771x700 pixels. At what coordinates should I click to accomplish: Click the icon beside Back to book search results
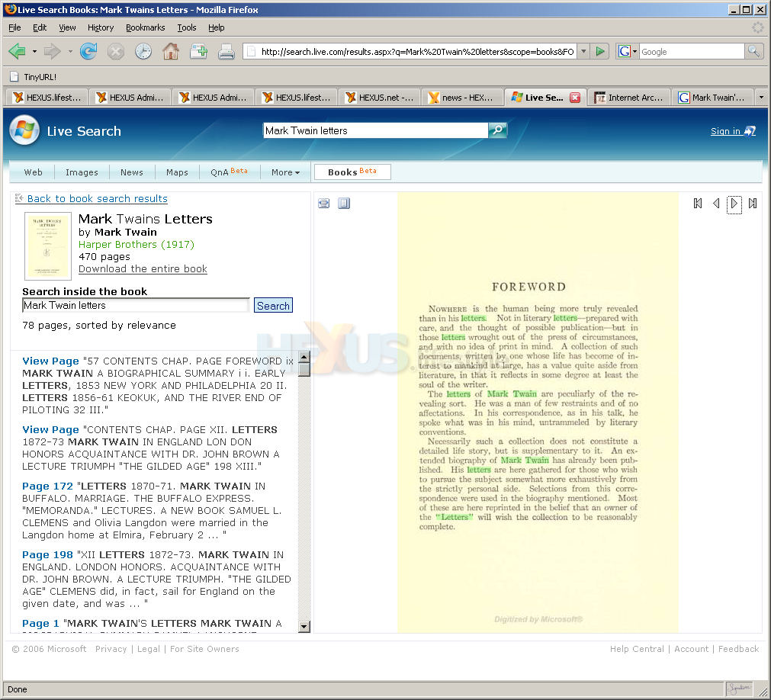(x=19, y=198)
